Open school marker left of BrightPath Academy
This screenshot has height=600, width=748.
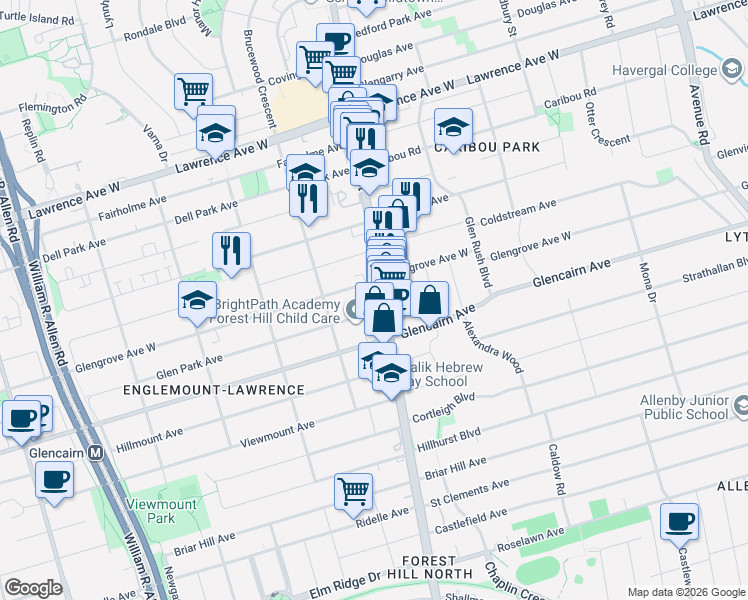[197, 299]
